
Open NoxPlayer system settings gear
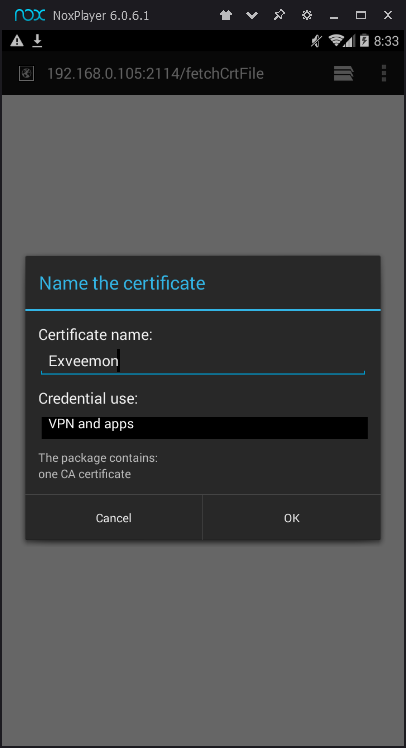pyautogui.click(x=307, y=15)
